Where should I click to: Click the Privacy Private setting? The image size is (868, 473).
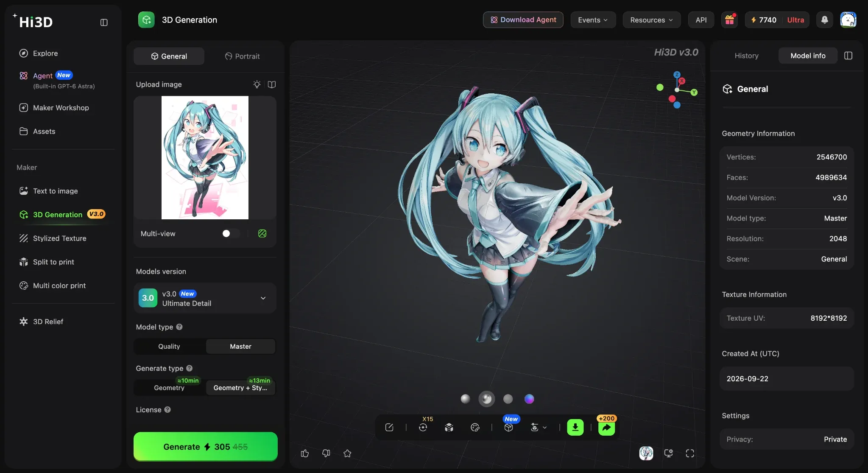point(787,439)
